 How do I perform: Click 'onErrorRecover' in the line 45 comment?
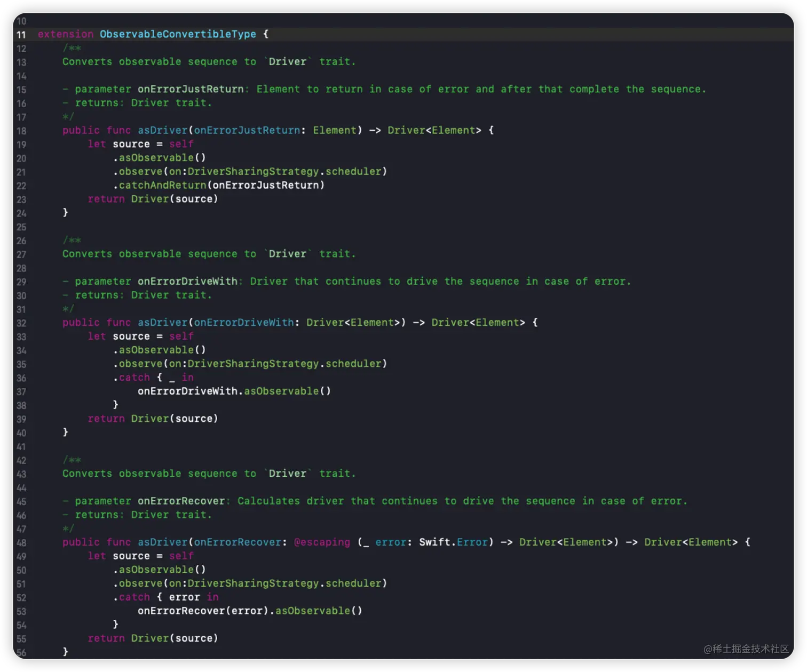181,501
